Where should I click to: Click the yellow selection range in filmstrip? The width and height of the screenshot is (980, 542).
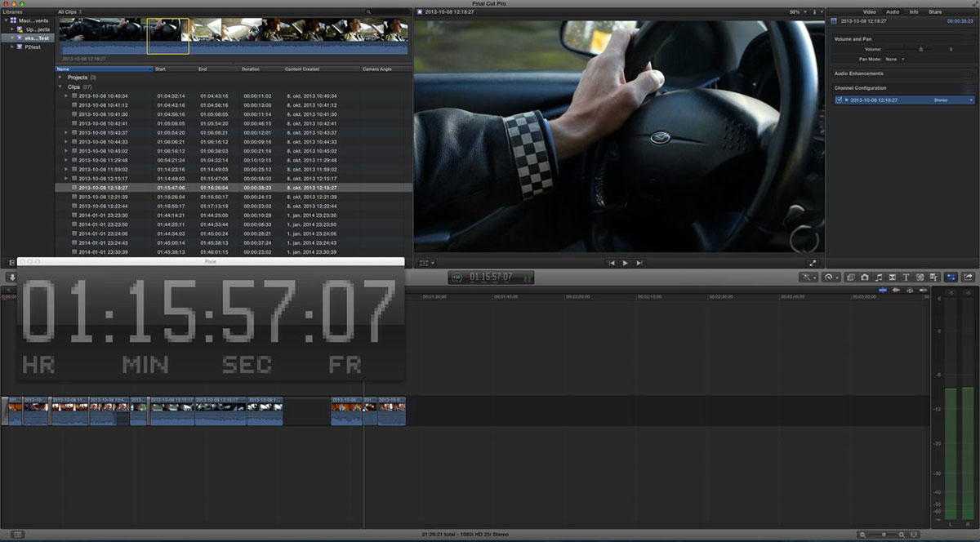tap(167, 36)
